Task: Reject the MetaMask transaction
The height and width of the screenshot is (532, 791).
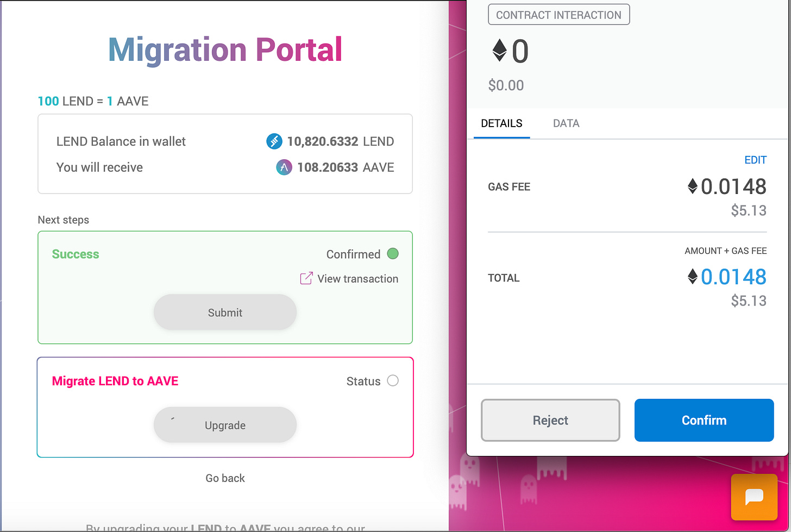Action: pos(550,420)
